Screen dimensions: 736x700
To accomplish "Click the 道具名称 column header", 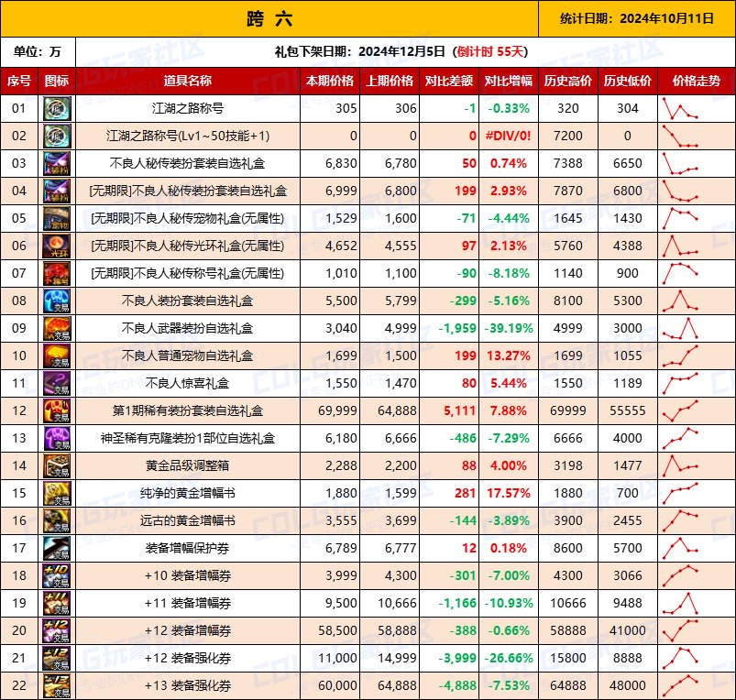I will pyautogui.click(x=188, y=81).
